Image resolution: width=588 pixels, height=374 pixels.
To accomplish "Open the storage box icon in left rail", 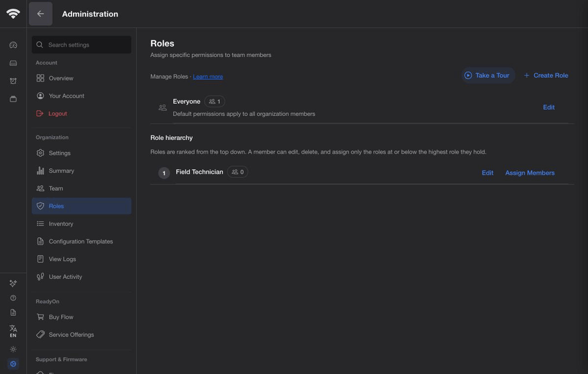I will (x=13, y=99).
